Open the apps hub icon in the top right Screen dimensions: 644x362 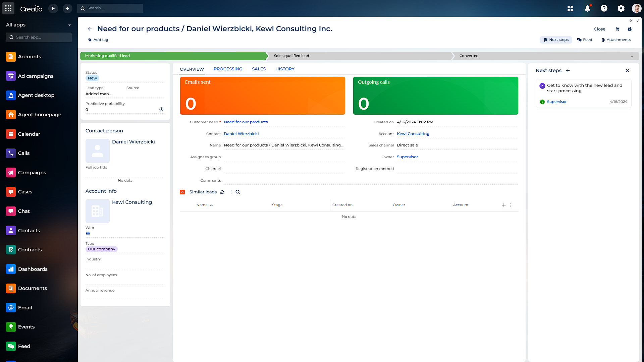(x=570, y=9)
